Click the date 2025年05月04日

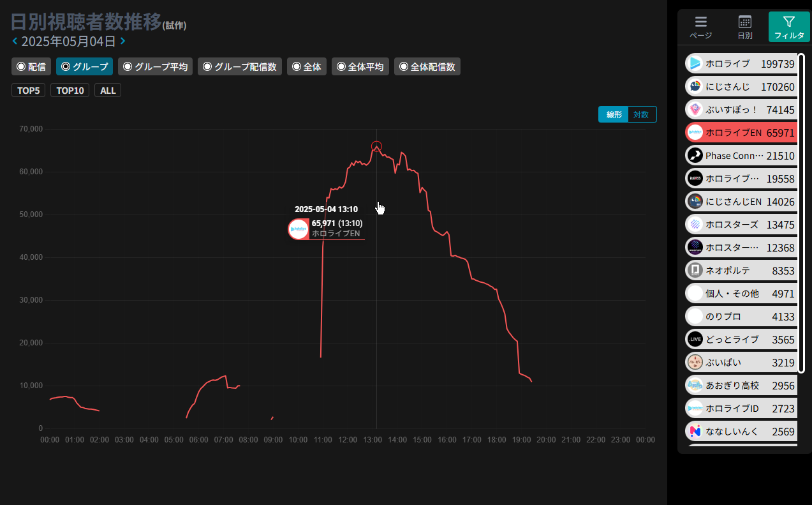[x=69, y=41]
